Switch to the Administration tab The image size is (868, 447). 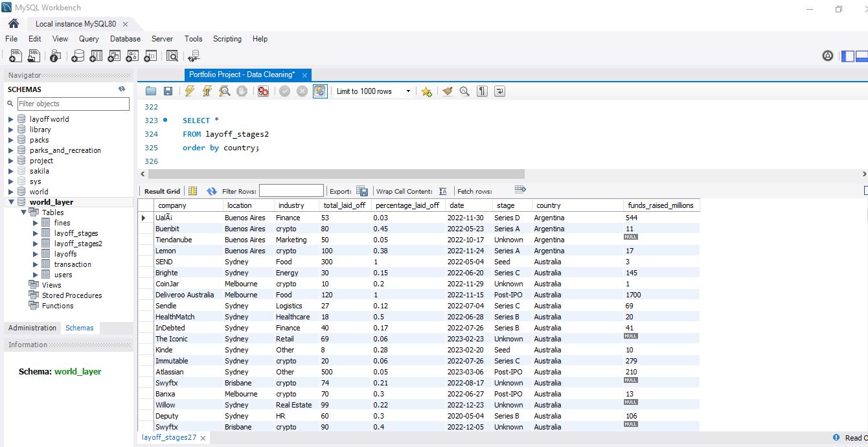[32, 328]
